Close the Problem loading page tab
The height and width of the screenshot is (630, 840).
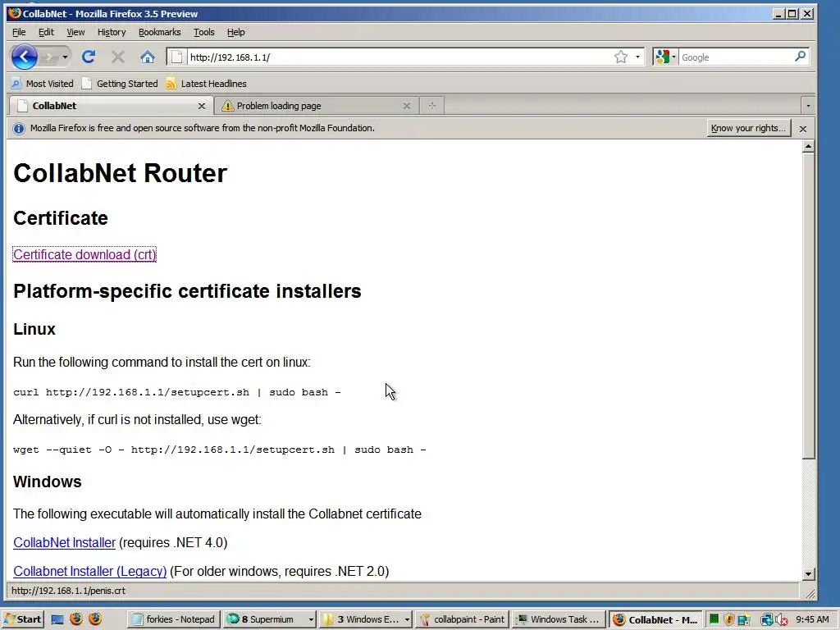[x=407, y=106]
